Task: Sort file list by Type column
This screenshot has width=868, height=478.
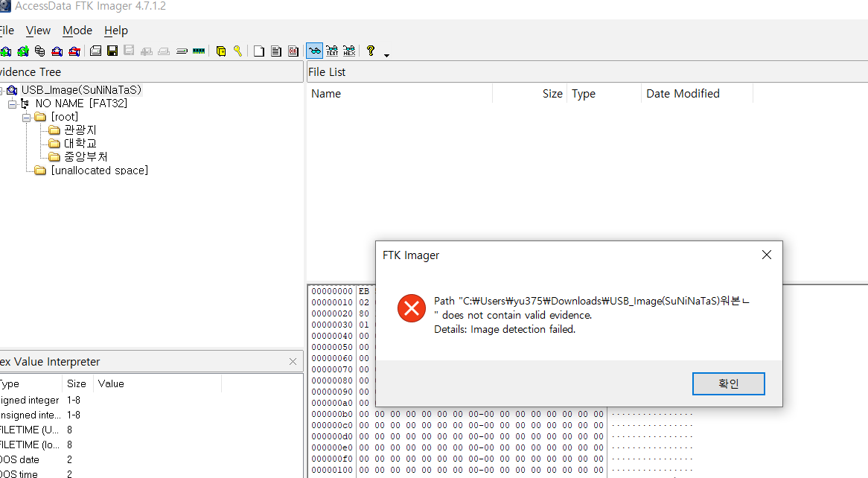Action: pyautogui.click(x=604, y=94)
